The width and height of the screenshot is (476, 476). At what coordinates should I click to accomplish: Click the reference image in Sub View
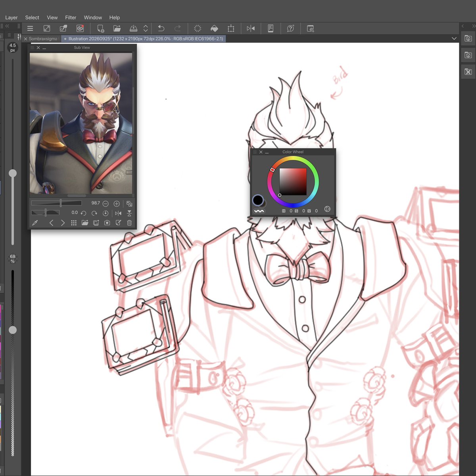[x=81, y=123]
